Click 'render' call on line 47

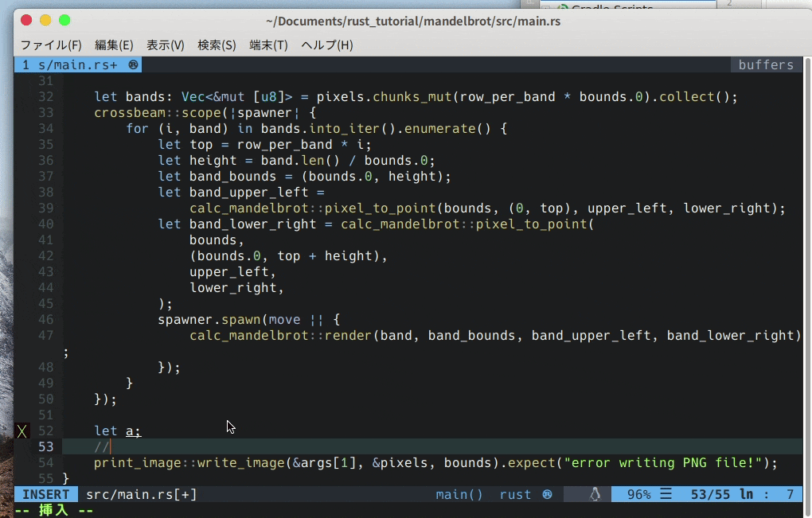click(348, 335)
